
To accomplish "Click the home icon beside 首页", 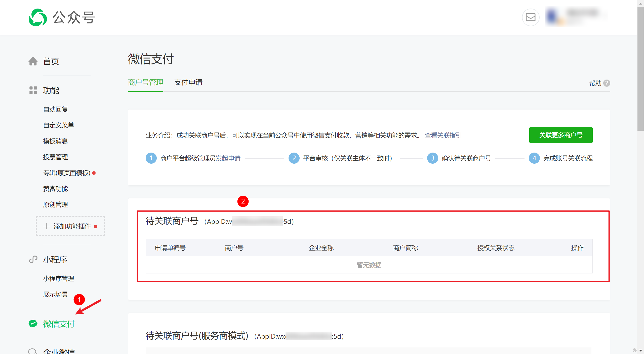I will coord(33,61).
